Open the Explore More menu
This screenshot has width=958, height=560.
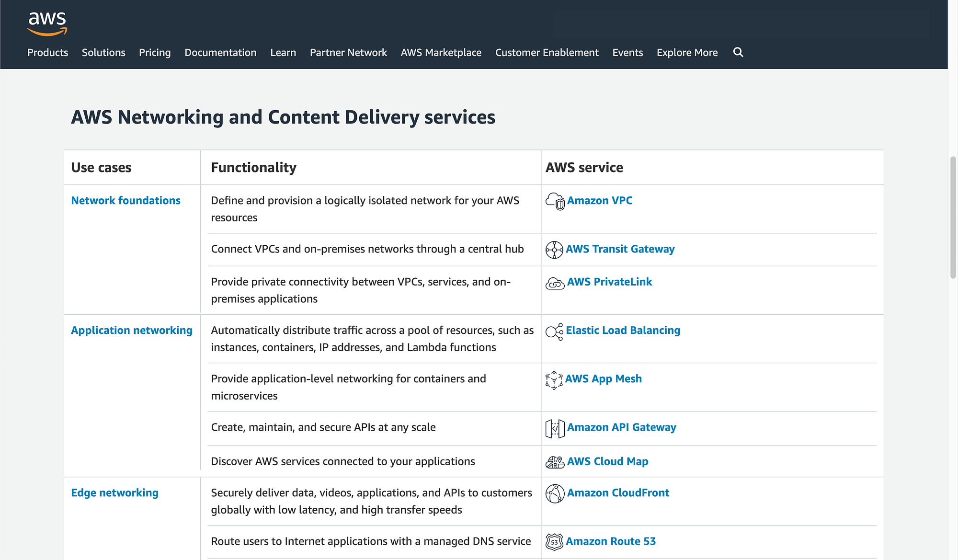[x=687, y=52]
